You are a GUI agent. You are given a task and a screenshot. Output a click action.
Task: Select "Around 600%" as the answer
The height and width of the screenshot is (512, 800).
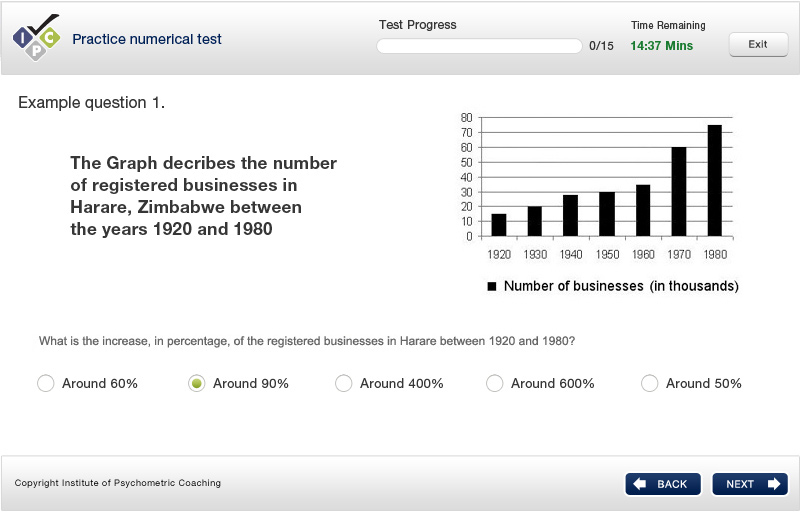coord(494,383)
